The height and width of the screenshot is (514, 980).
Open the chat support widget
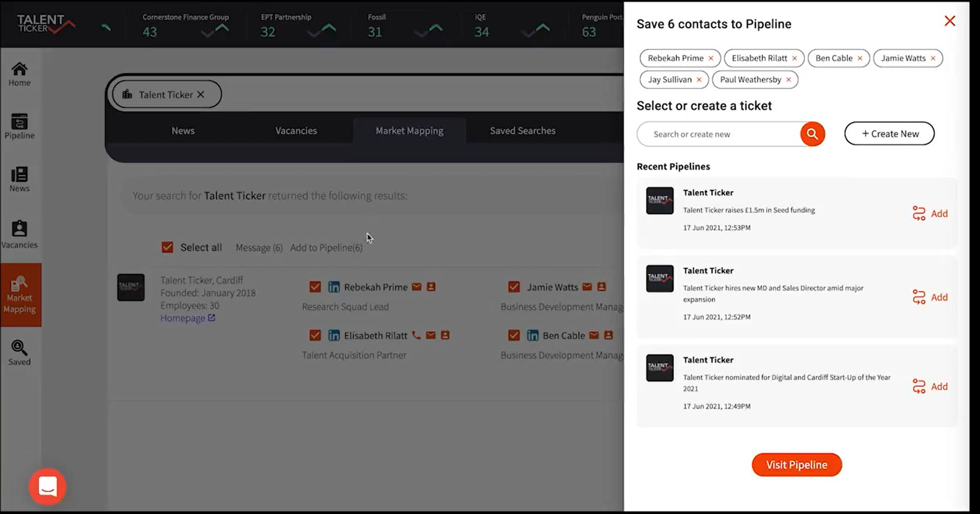47,486
